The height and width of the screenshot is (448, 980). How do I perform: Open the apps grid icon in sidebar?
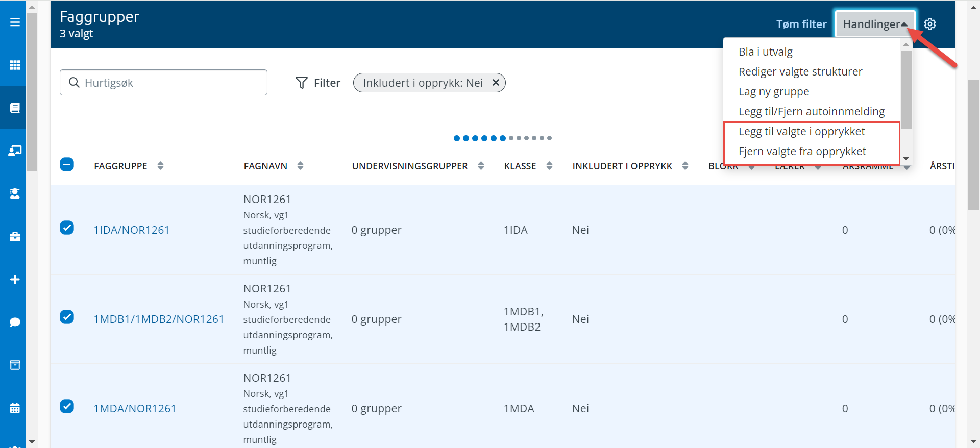15,65
